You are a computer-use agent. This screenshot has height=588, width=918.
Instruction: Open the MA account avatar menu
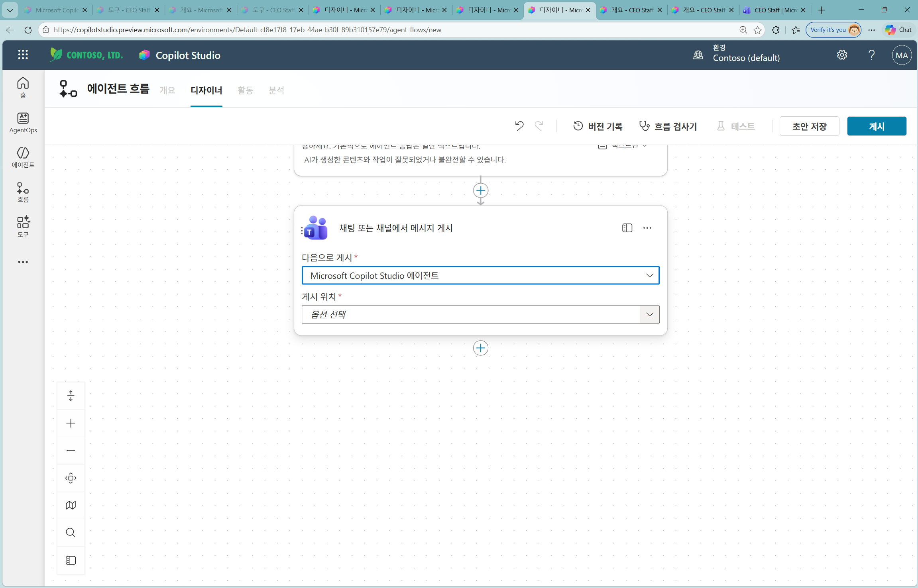pyautogui.click(x=902, y=55)
